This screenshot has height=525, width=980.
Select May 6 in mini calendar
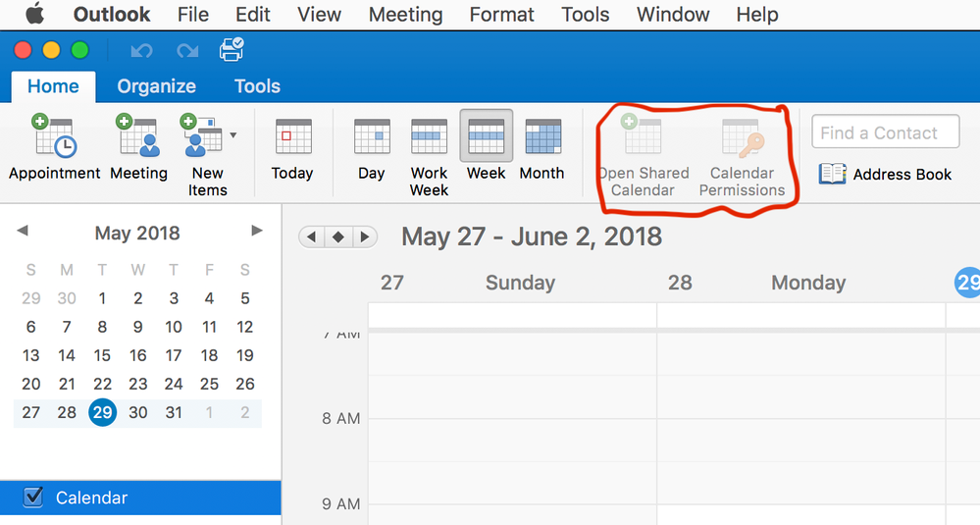pyautogui.click(x=31, y=327)
